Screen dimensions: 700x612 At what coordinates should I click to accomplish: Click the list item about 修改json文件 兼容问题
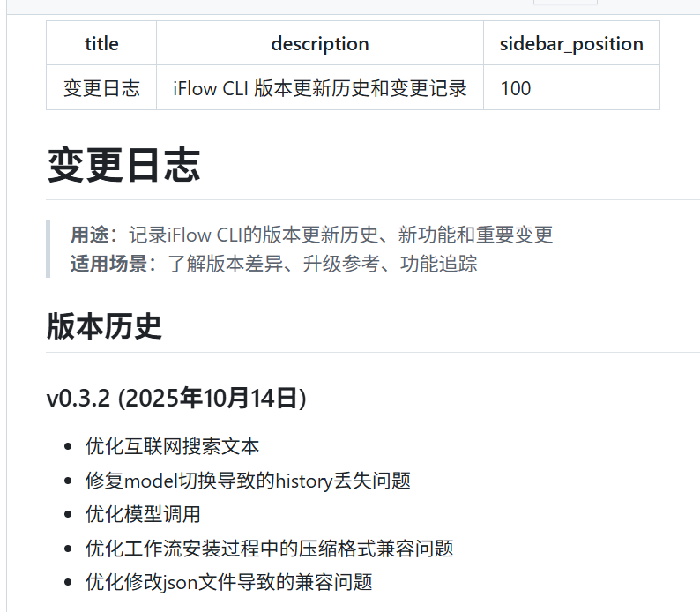(x=228, y=582)
